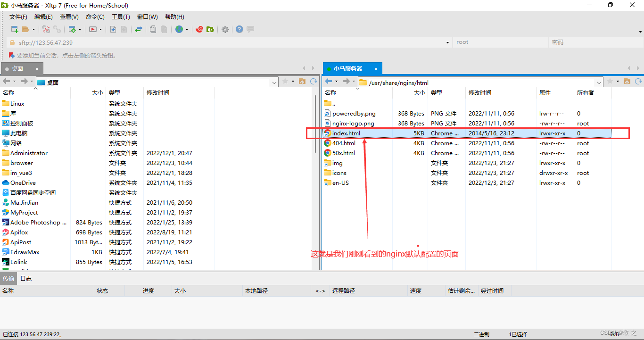Open remote pane bookmark star dropdown

[618, 82]
